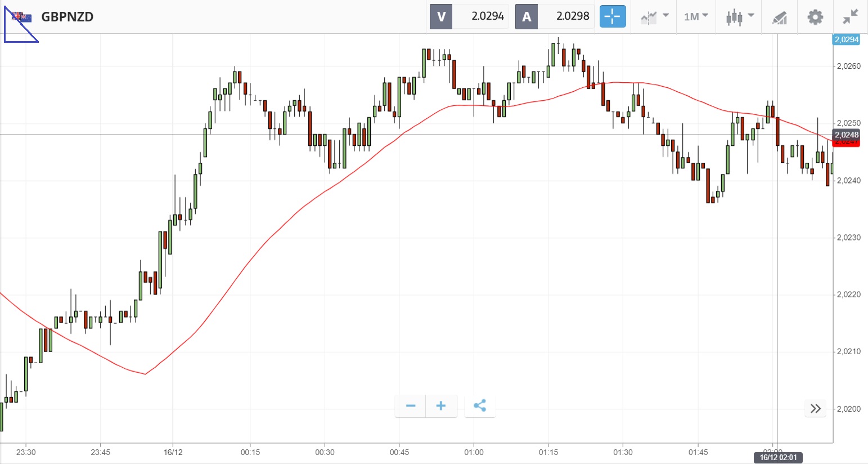Click the collapse chart arrows icon
The width and height of the screenshot is (868, 464).
850,17
